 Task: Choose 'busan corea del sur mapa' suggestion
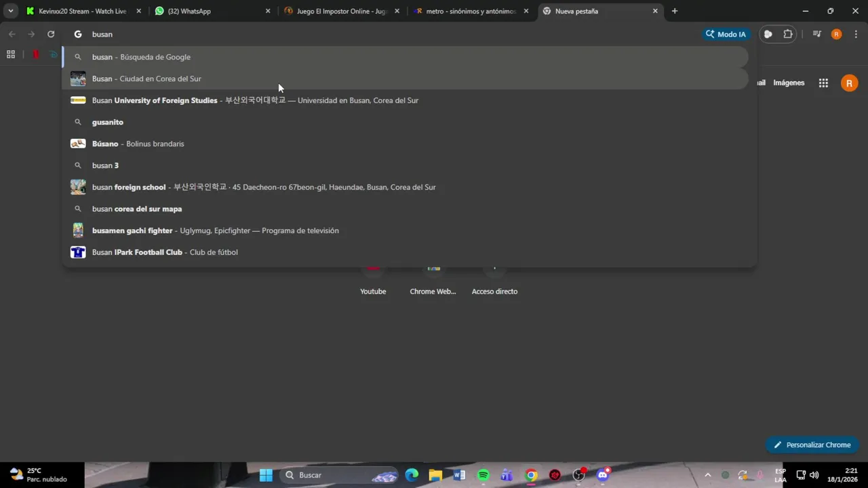406,209
